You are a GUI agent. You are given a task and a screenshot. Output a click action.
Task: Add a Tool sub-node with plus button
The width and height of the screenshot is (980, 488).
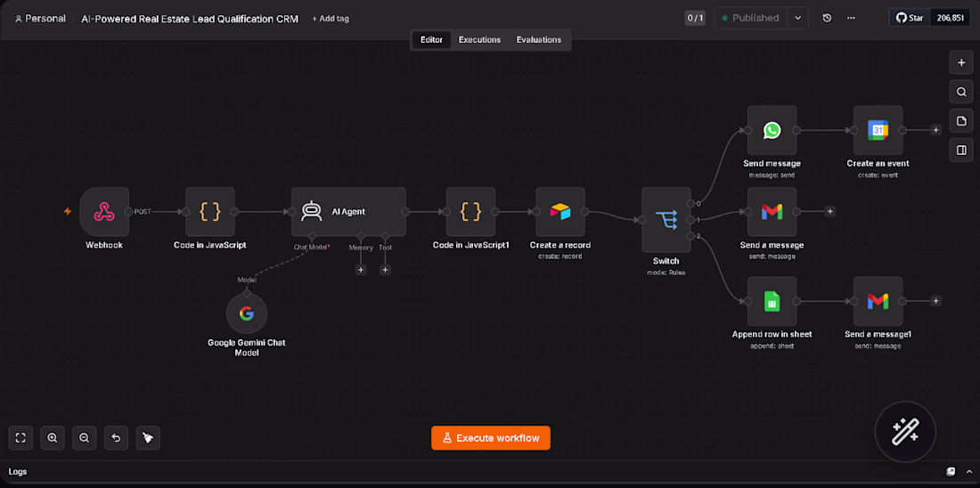point(385,270)
